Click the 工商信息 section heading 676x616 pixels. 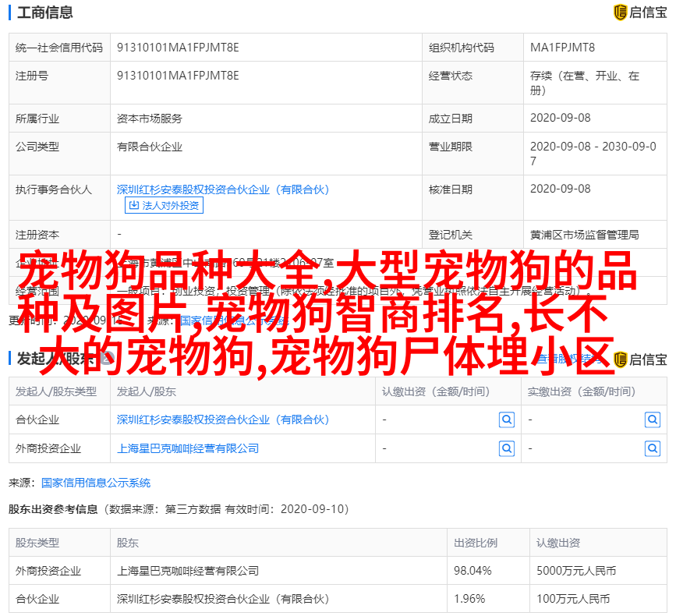[45, 12]
